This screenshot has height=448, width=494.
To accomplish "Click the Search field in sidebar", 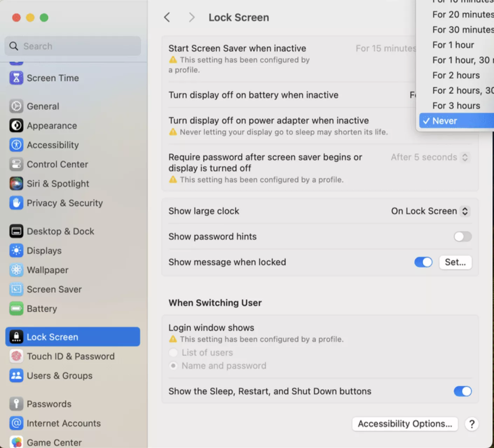I will point(73,46).
